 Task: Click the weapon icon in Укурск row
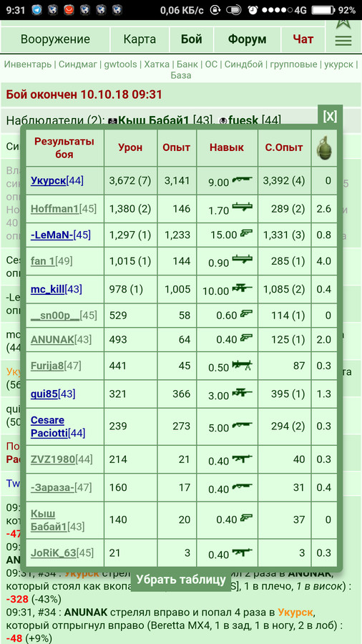coord(242,180)
